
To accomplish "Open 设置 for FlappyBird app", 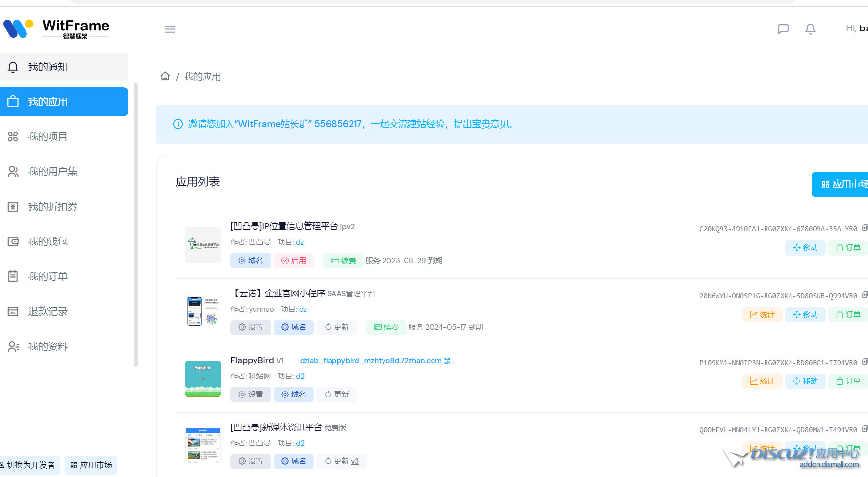I will pyautogui.click(x=251, y=395).
